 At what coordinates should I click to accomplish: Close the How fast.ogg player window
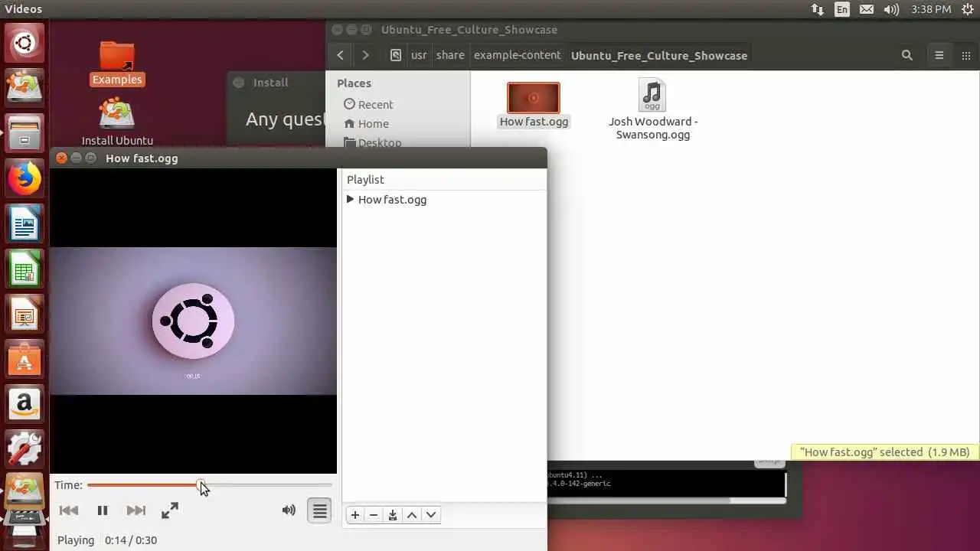(x=61, y=158)
